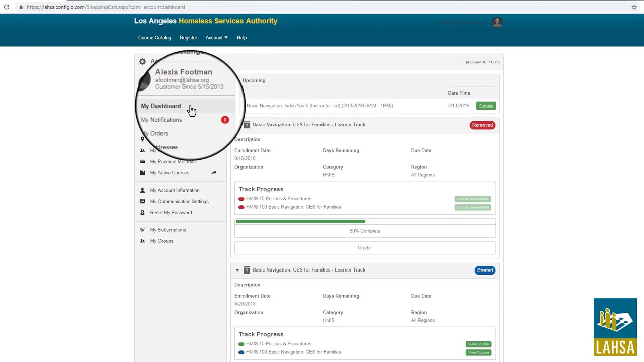Click the people icon for My Groups
The height and width of the screenshot is (362, 644).
142,241
